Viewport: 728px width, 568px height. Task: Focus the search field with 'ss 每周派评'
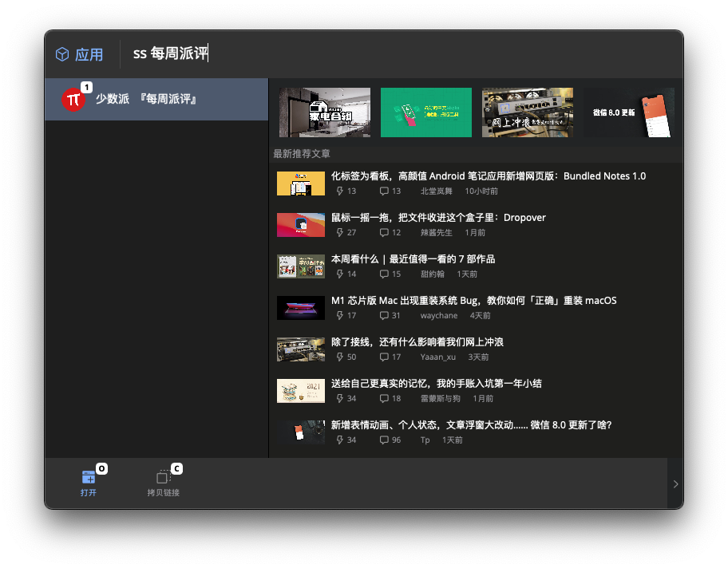pos(399,53)
